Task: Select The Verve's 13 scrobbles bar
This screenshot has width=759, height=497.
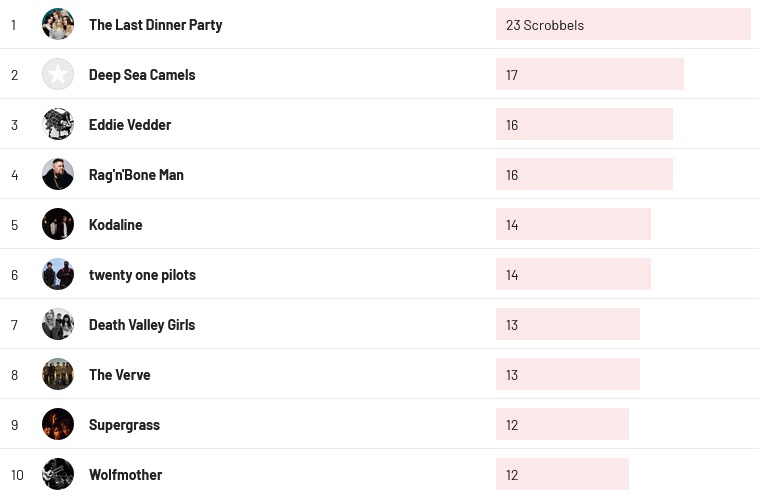Action: click(567, 374)
